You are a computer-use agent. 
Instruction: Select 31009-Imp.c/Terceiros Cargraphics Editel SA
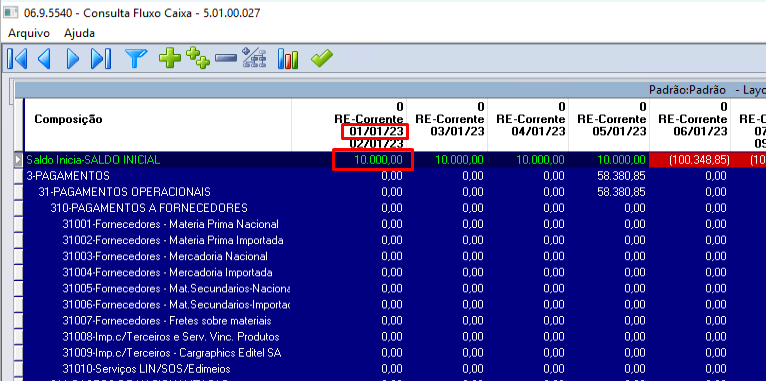[394, 353]
